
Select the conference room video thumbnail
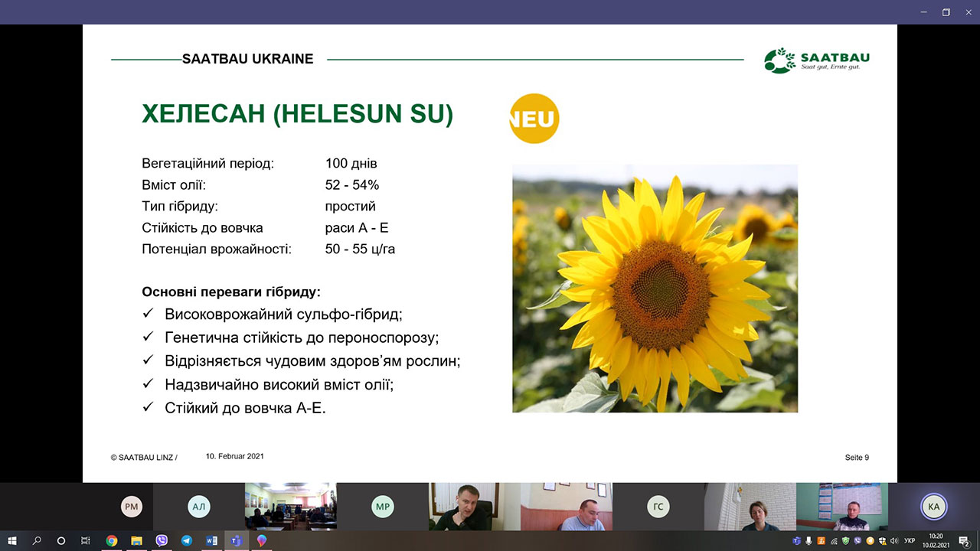pos(291,507)
